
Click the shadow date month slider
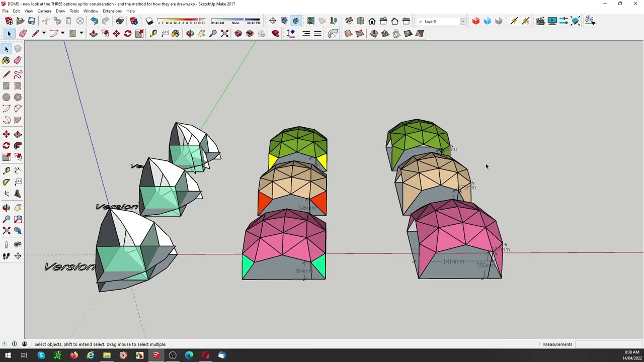coord(181,21)
